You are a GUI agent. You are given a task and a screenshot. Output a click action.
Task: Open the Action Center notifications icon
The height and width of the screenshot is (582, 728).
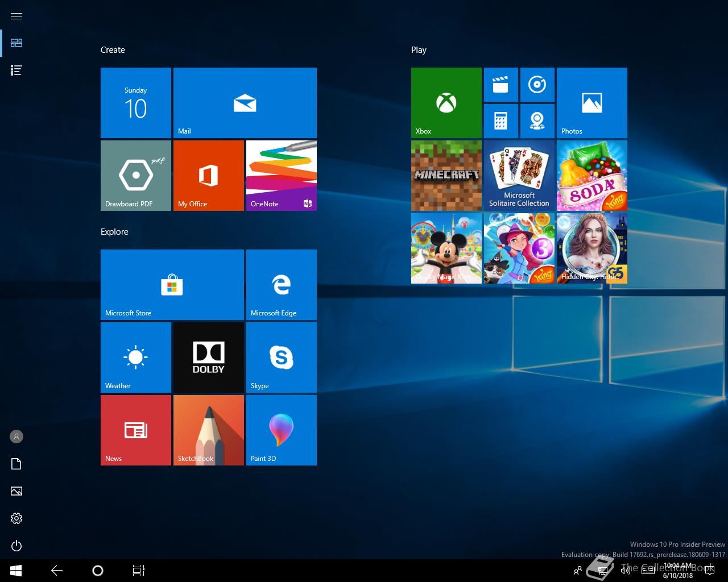[x=709, y=571]
